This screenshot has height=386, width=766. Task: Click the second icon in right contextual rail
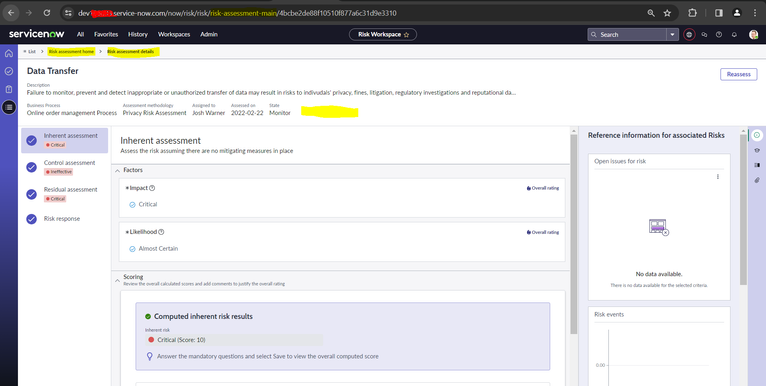pyautogui.click(x=757, y=150)
